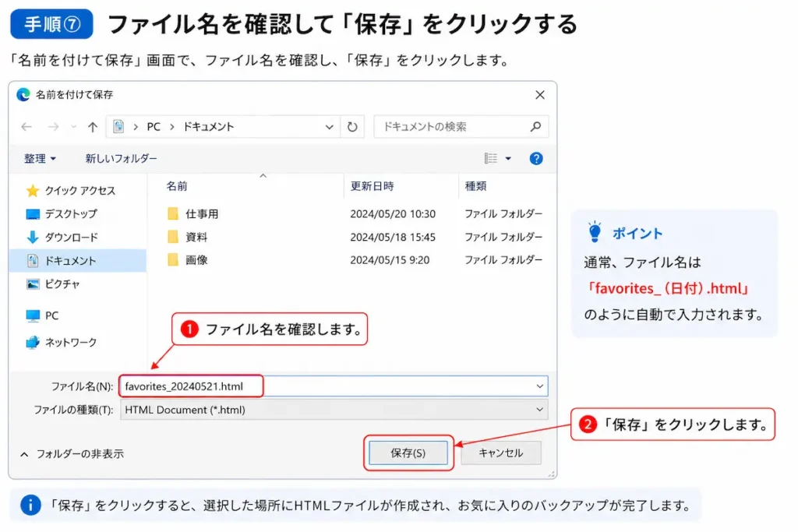Screen dimensions: 798x532
Task: Click the document icon in address bar
Action: (118, 126)
